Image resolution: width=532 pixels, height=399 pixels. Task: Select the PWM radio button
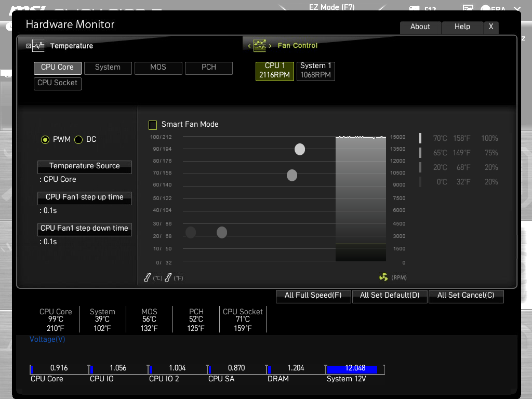[45, 140]
